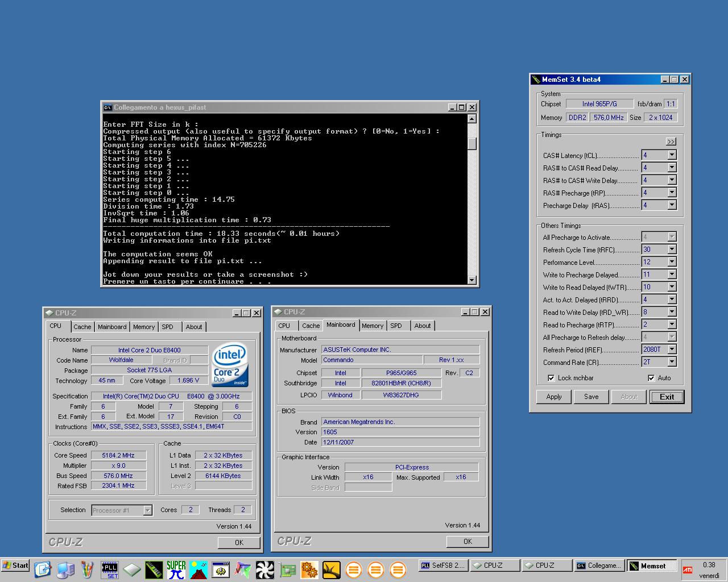
Task: Open RAS# Precharge (tRP) dropdown
Action: tap(672, 193)
